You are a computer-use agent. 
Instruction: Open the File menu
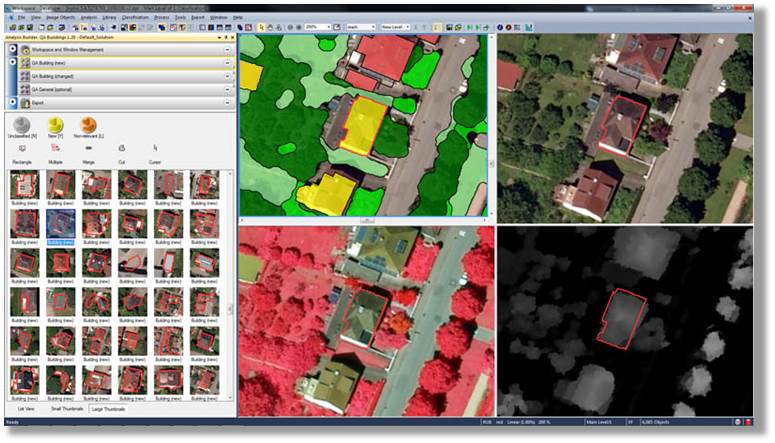click(x=21, y=18)
